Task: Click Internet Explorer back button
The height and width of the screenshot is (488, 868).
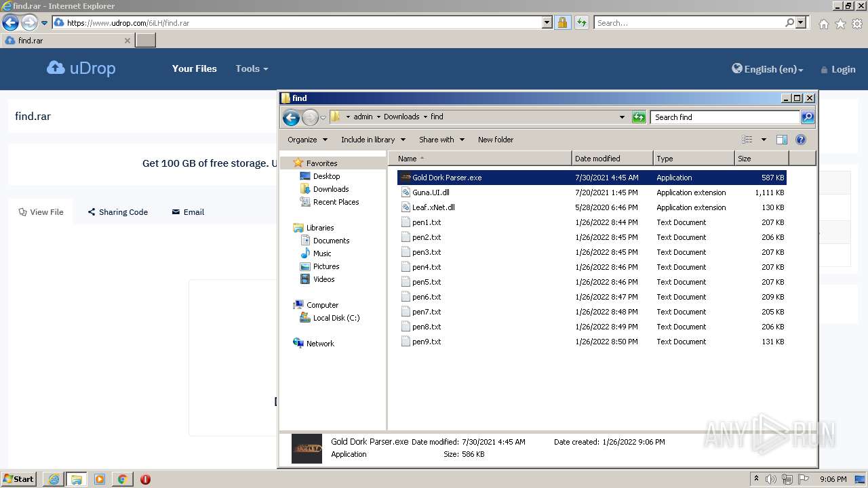Action: [x=10, y=22]
